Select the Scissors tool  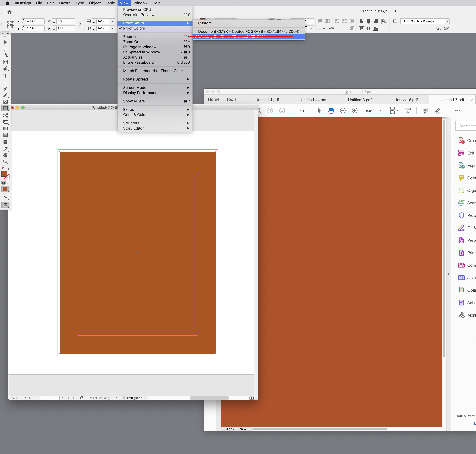[5, 115]
